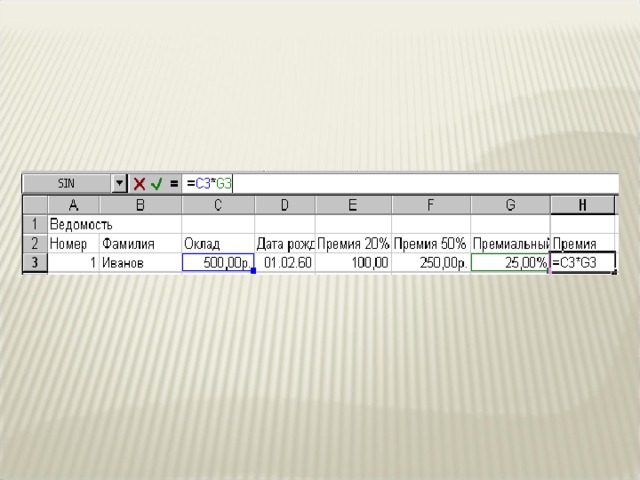The width and height of the screenshot is (640, 480).
Task: Select row 2 header
Action: 35,244
